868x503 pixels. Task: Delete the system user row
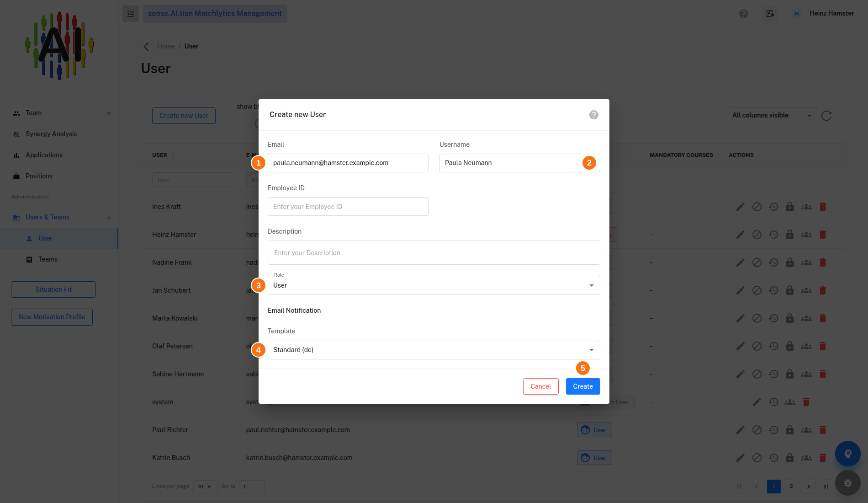[x=806, y=402]
